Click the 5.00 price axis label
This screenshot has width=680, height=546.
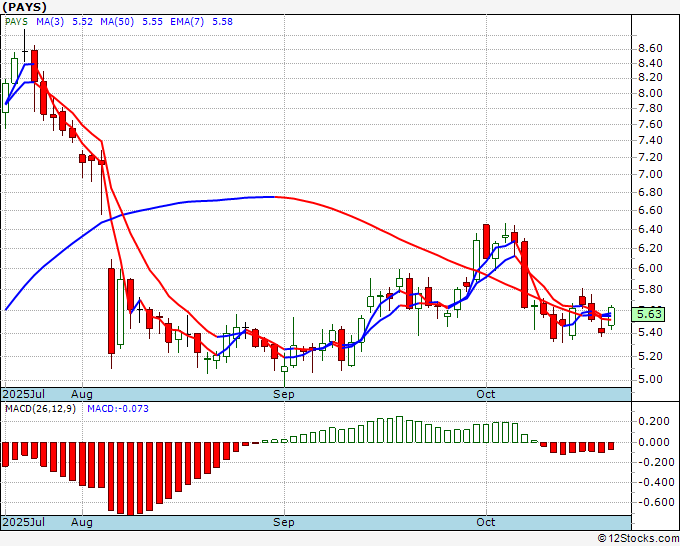[x=650, y=379]
